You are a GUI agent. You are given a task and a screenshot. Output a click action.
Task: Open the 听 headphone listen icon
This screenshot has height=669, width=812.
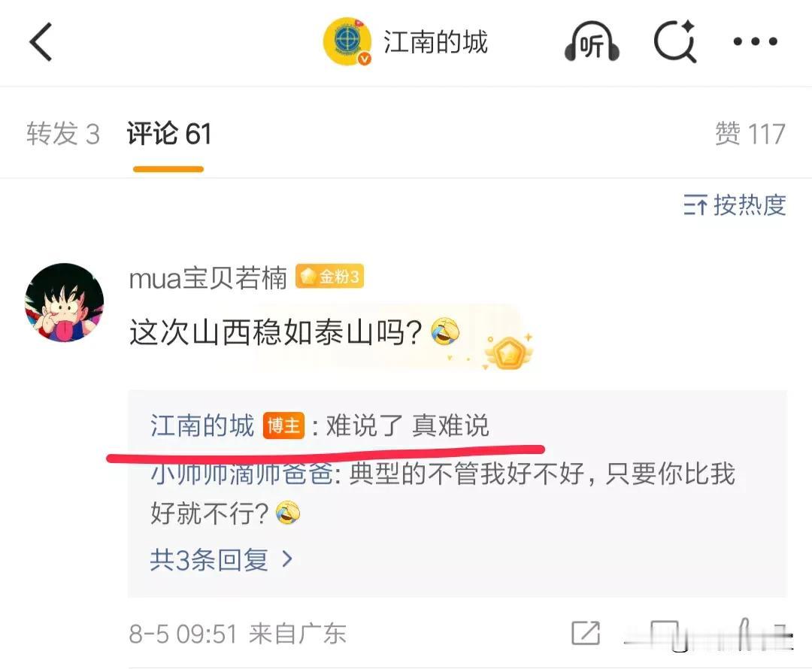point(592,41)
